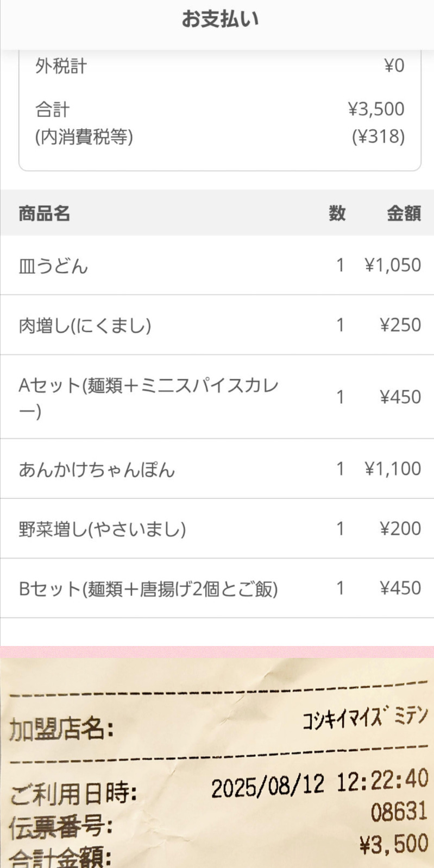Click the 金額 column header
The height and width of the screenshot is (868, 434).
pyautogui.click(x=404, y=213)
